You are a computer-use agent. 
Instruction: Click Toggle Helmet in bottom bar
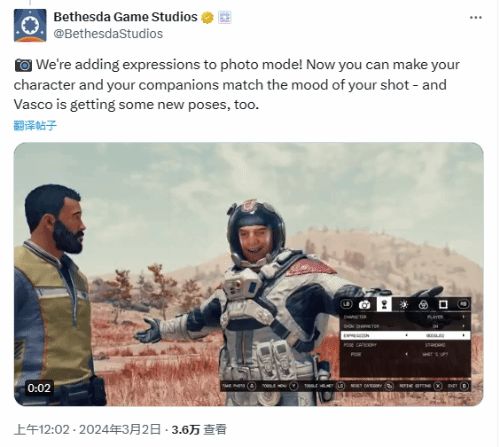coord(324,386)
